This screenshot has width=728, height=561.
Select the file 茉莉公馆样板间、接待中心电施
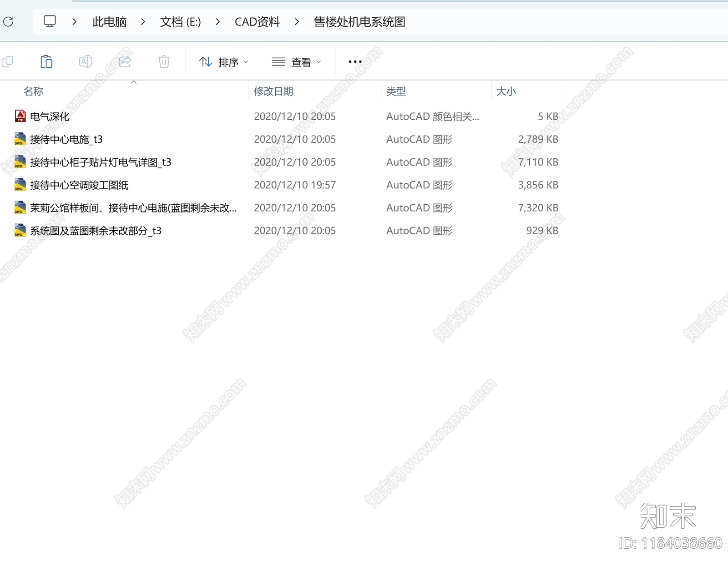pos(133,208)
